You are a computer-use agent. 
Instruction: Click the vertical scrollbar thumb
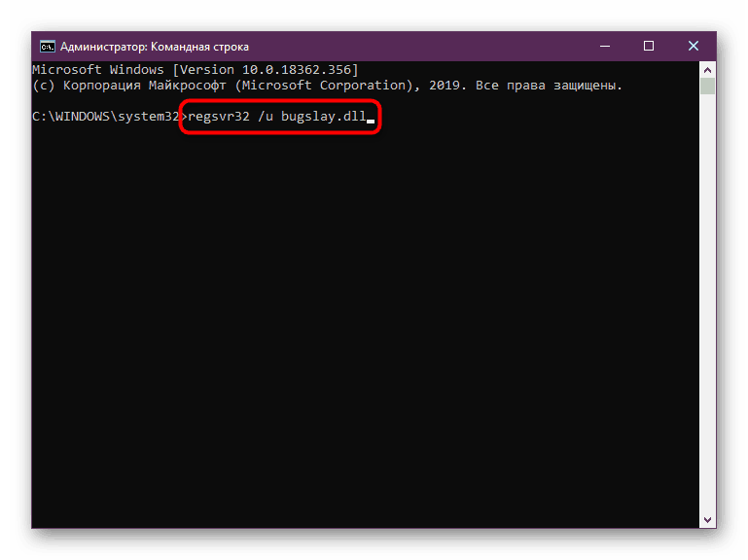click(x=708, y=87)
